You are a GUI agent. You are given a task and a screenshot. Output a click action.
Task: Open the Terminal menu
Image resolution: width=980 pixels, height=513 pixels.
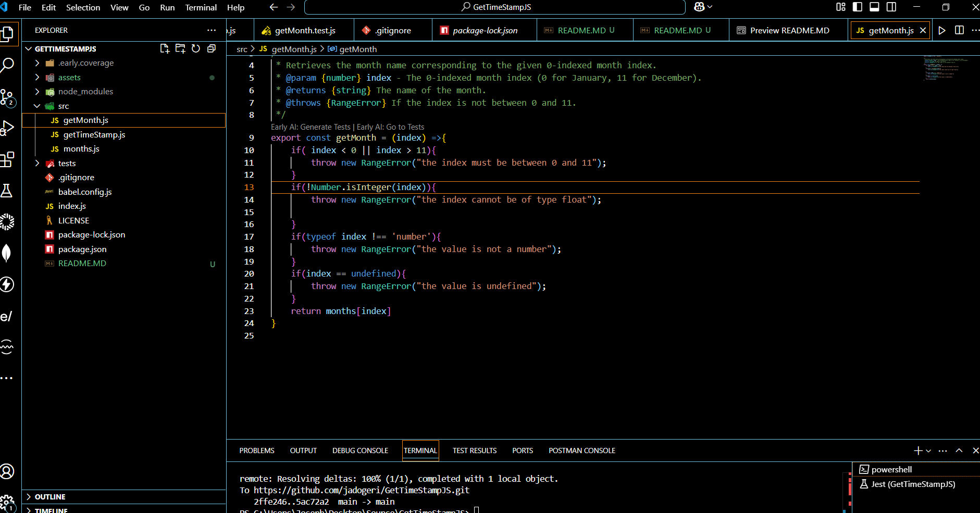(201, 7)
